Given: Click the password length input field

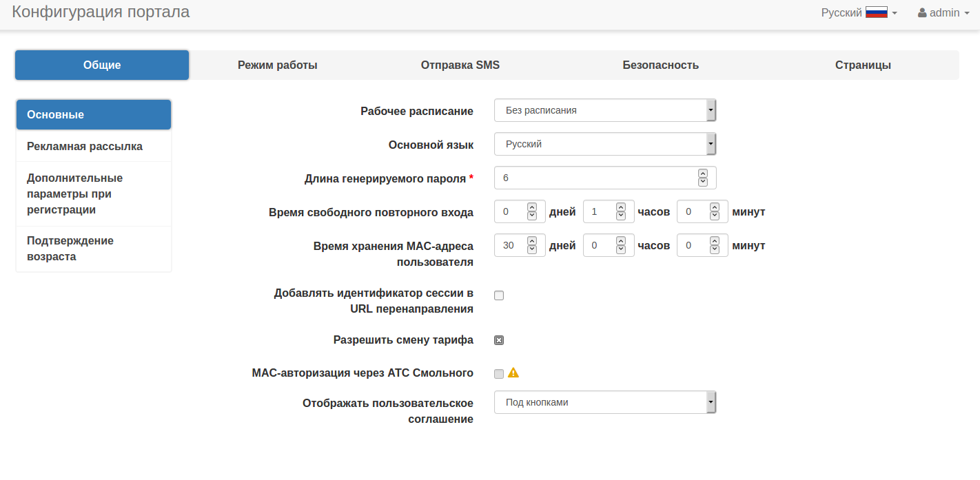Looking at the screenshot, I should click(594, 178).
